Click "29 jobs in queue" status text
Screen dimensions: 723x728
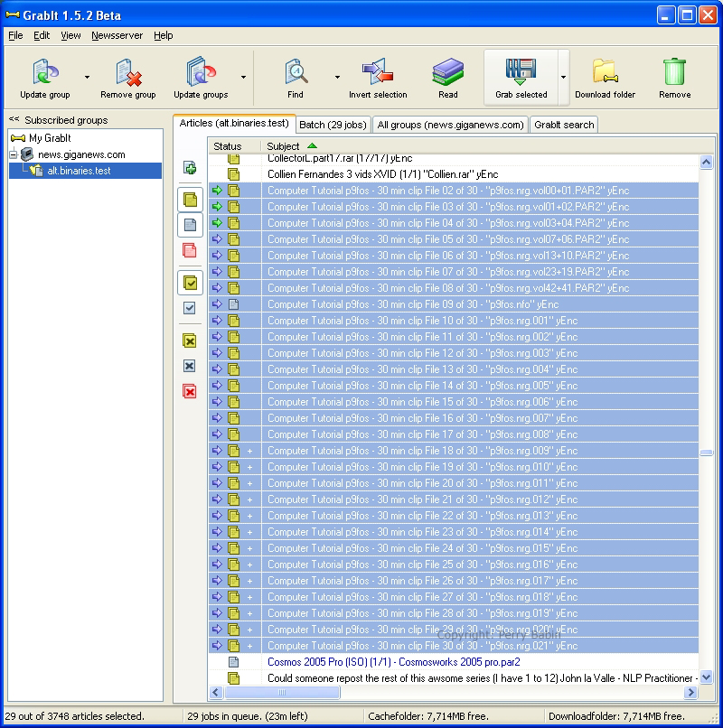tap(248, 716)
